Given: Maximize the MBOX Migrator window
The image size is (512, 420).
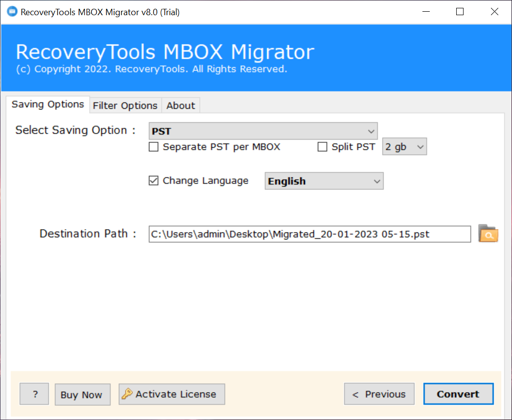Looking at the screenshot, I should (460, 12).
